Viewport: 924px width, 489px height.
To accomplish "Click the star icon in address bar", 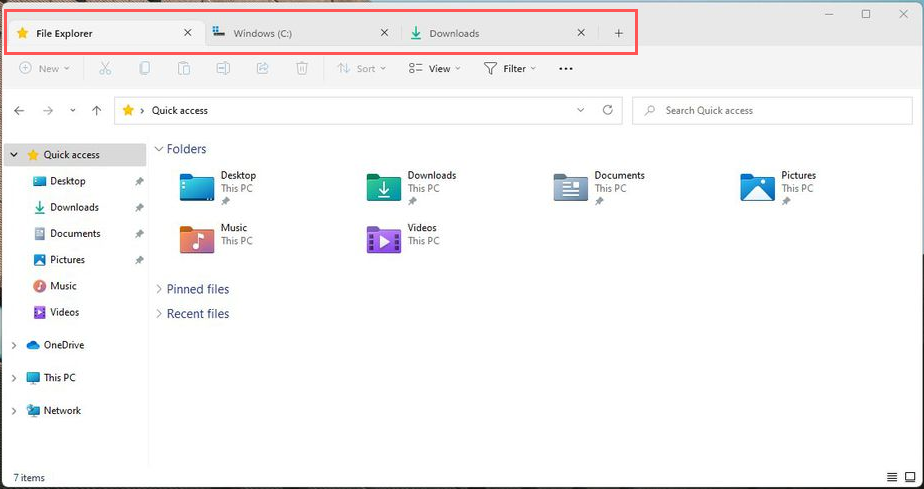I will point(128,110).
